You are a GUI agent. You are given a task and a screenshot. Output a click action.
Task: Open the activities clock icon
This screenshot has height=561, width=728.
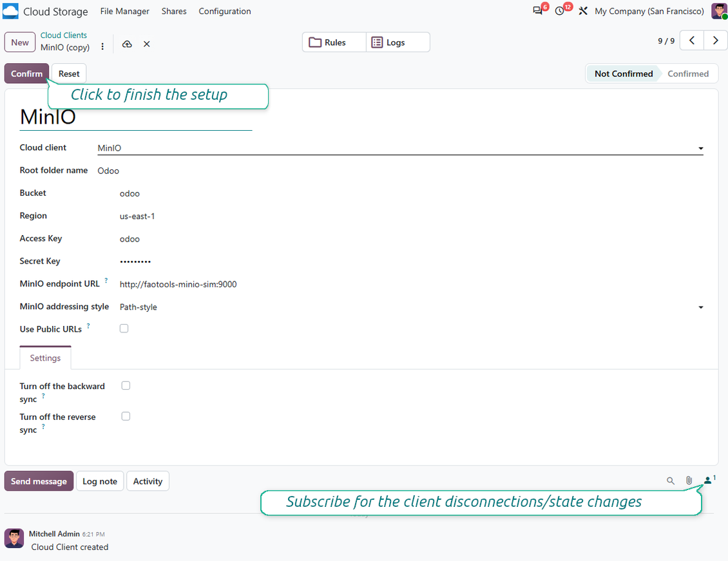[559, 11]
